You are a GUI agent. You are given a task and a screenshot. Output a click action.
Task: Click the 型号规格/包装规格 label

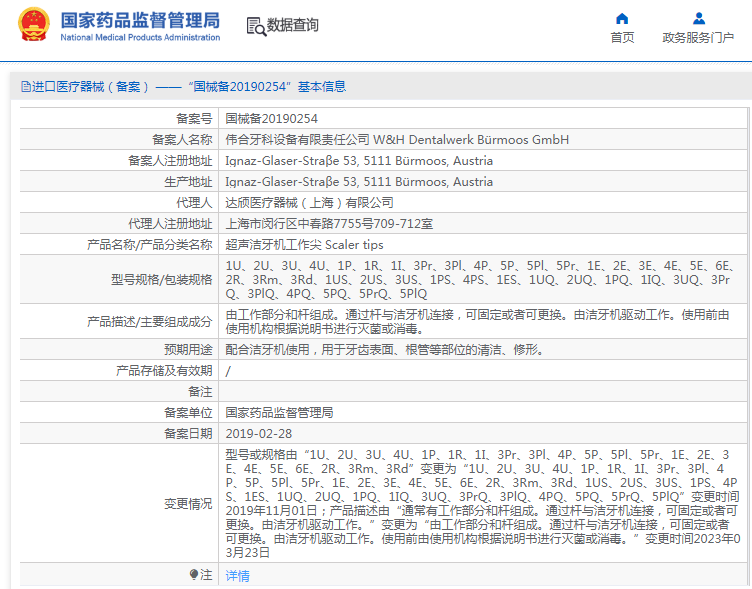[162, 280]
